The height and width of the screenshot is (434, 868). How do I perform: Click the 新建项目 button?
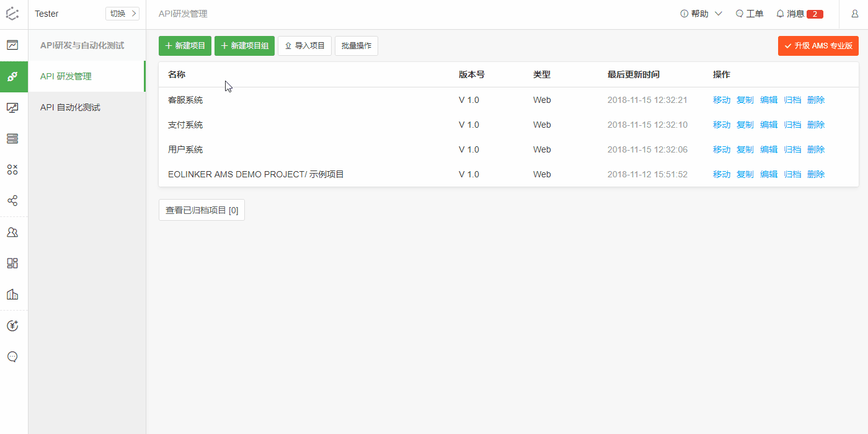coord(185,46)
